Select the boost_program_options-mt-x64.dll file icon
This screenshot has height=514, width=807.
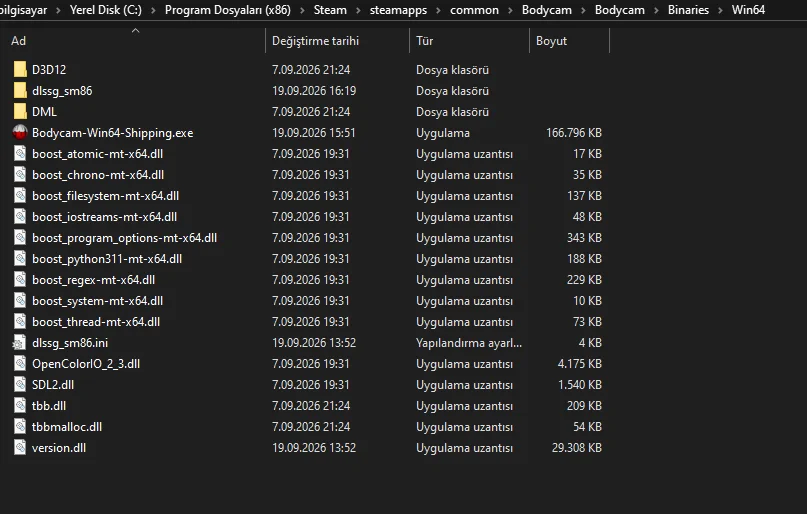20,238
